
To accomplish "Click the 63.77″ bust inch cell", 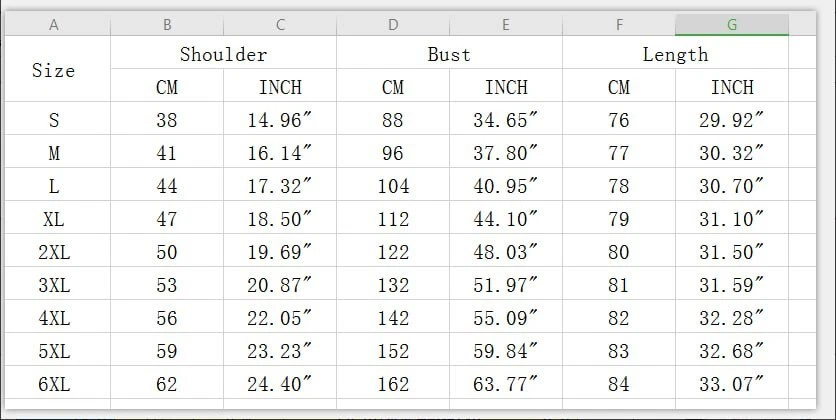I will (x=506, y=383).
